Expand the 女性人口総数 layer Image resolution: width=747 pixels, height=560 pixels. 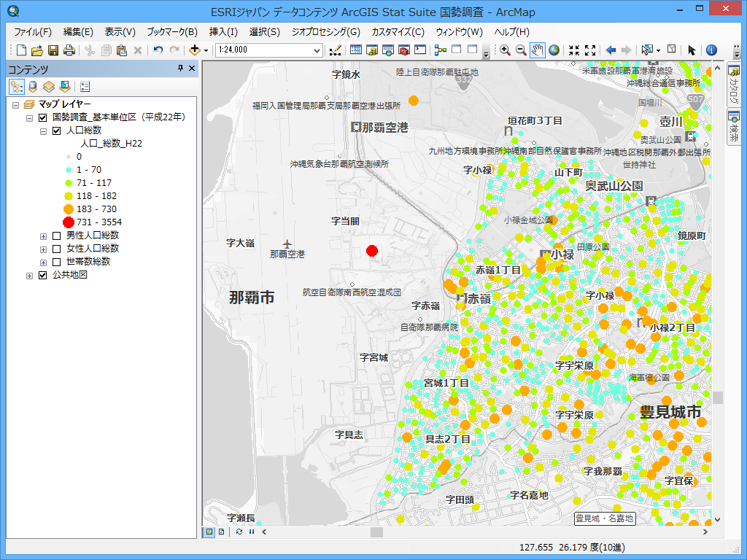tap(43, 249)
